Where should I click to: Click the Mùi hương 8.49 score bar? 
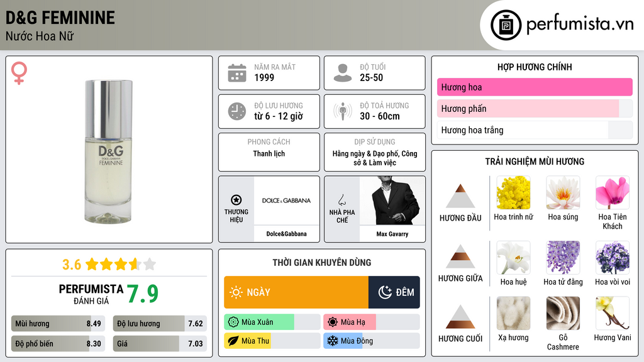58,324
